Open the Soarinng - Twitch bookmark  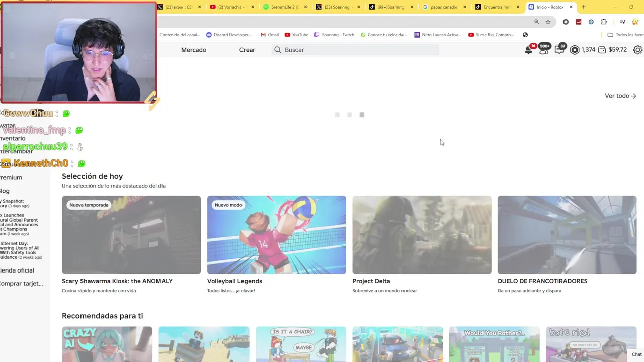click(x=334, y=35)
